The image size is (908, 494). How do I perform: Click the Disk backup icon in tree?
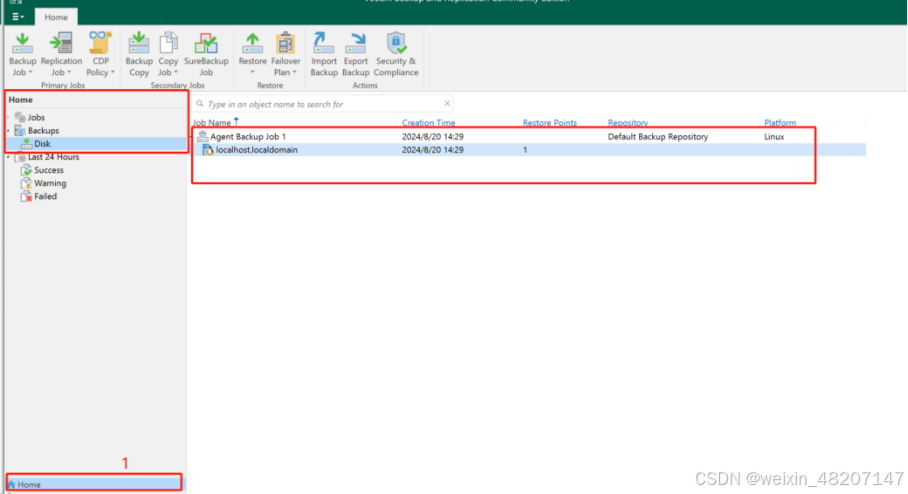tap(26, 144)
